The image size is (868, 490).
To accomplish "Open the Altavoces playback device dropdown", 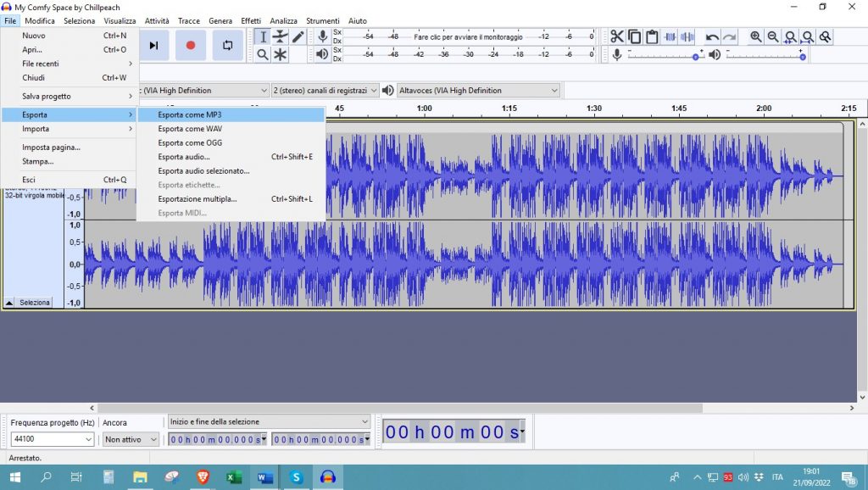I will [479, 91].
